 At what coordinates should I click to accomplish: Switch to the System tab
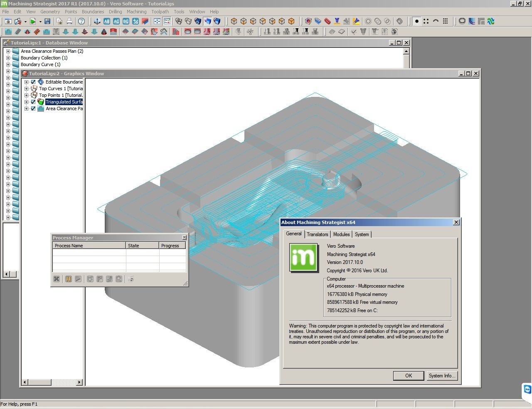click(362, 234)
